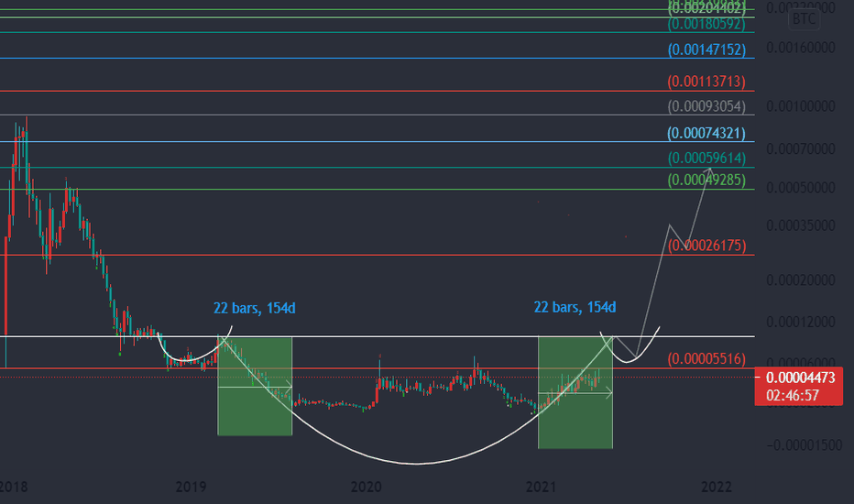This screenshot has width=854, height=504.
Task: Select the green Fibonacci label (0.00049285)
Action: pyautogui.click(x=706, y=180)
